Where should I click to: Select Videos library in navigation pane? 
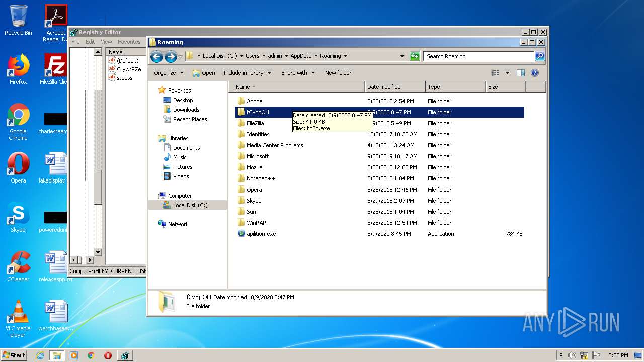(x=181, y=176)
